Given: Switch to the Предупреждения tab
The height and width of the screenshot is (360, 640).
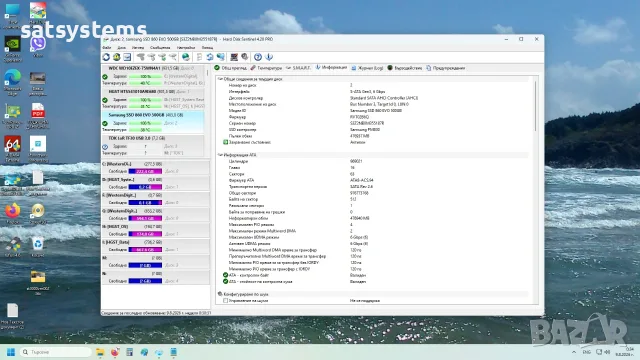Looking at the screenshot, I should 446,68.
